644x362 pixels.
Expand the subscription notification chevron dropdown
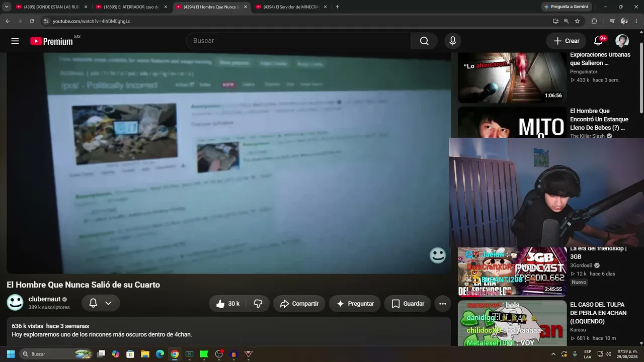pyautogui.click(x=108, y=303)
